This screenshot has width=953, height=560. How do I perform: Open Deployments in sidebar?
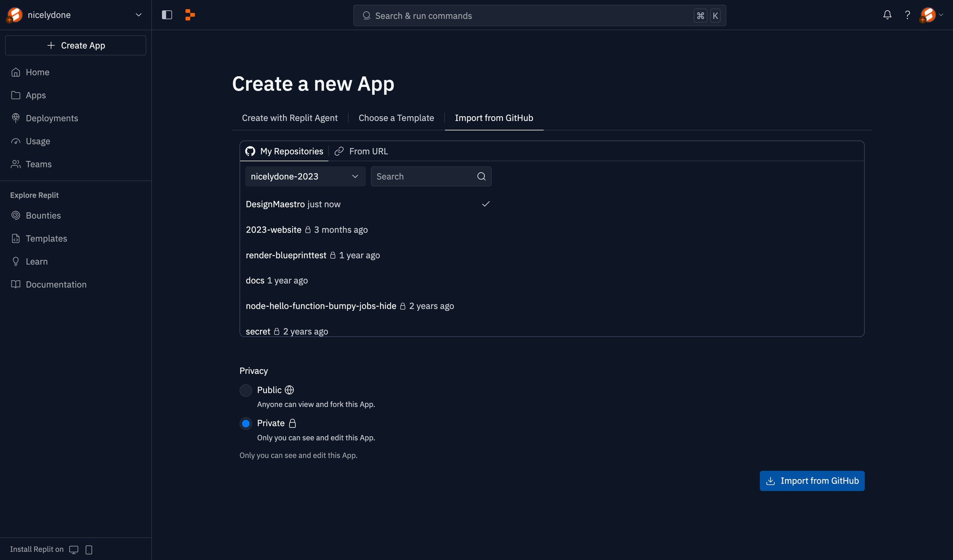point(75,118)
